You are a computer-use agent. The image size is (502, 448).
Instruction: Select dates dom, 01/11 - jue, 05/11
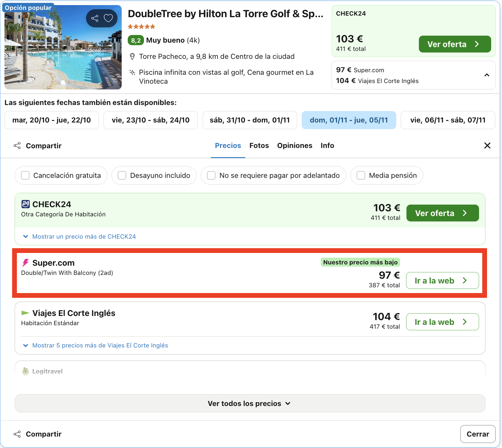click(x=349, y=120)
